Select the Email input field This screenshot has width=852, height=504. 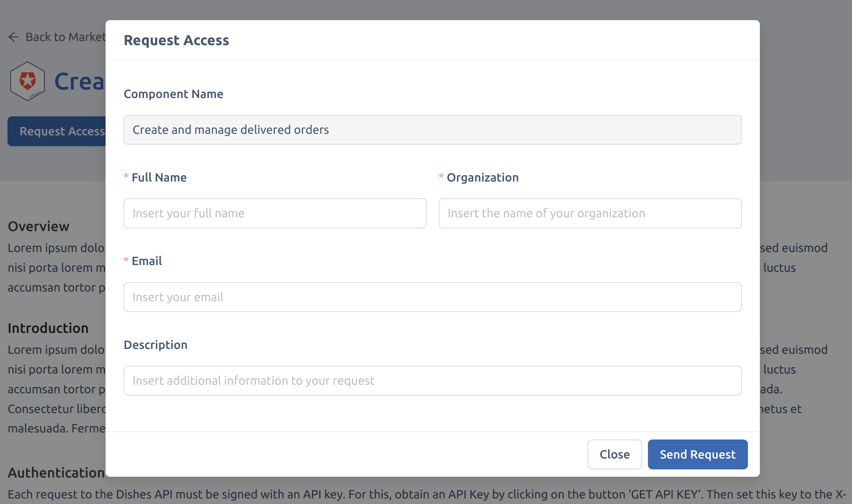[x=432, y=297]
